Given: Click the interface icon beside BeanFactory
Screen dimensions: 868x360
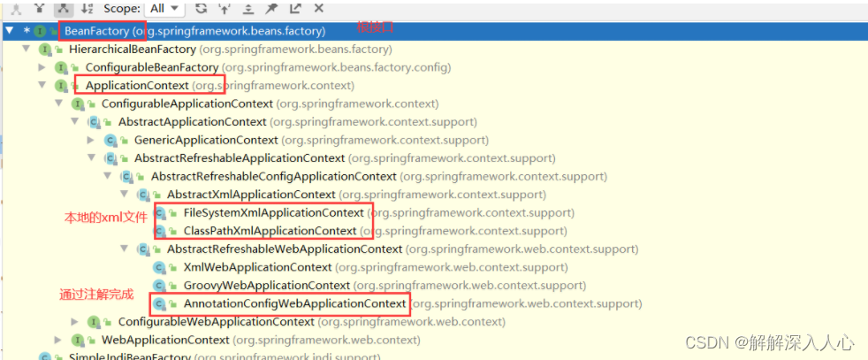Looking at the screenshot, I should coord(40,31).
